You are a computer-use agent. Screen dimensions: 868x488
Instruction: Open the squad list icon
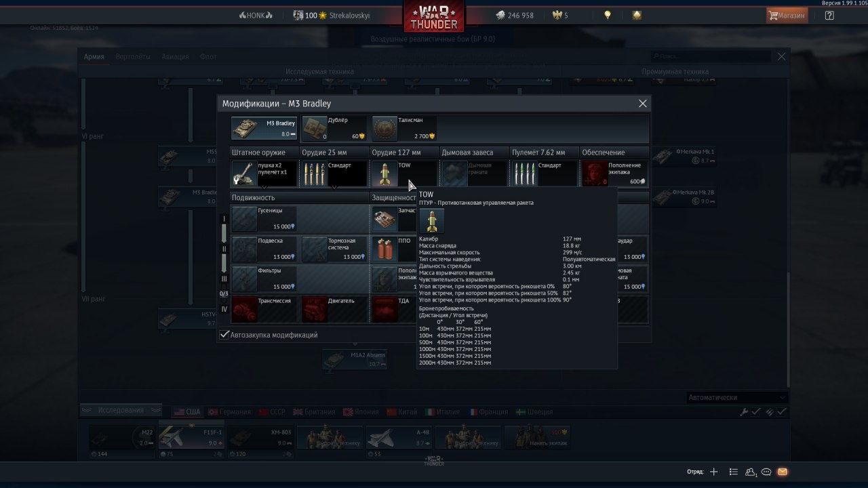tap(734, 472)
